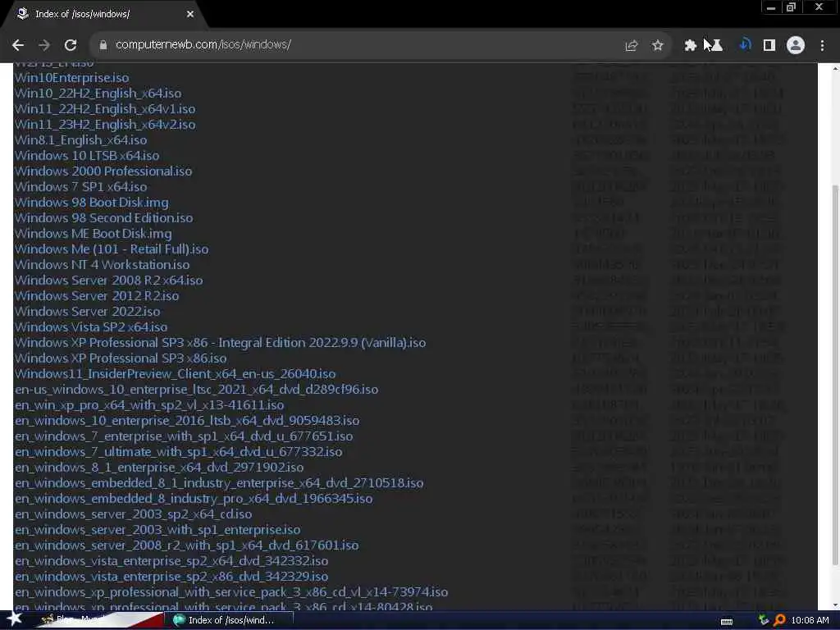This screenshot has height=630, width=840.
Task: Share this page via share icon
Action: point(631,46)
